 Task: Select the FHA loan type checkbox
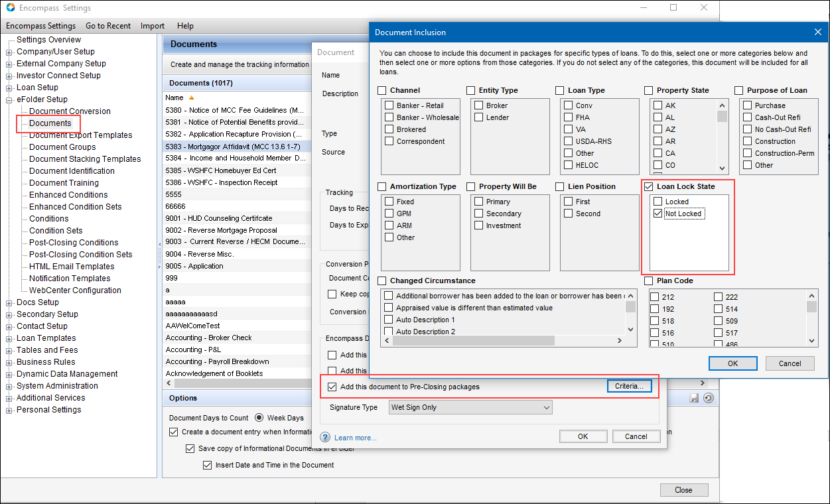pos(569,117)
